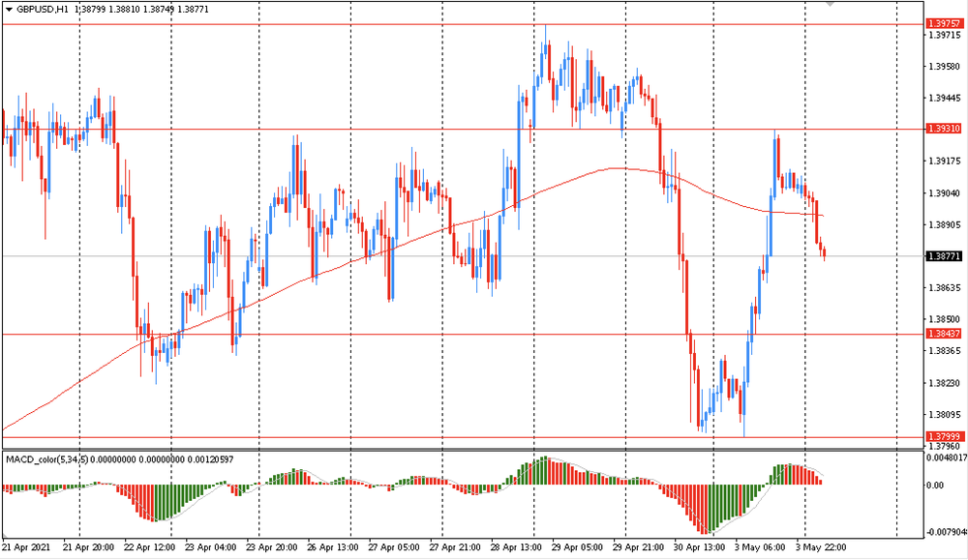
Task: Click the 1.39580 price scale value
Action: pyautogui.click(x=945, y=67)
